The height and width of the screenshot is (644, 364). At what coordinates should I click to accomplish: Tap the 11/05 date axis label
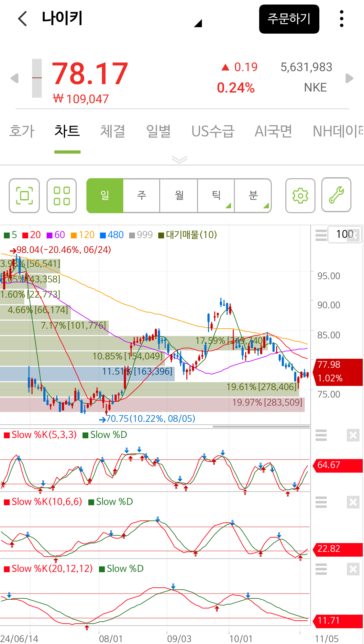[326, 639]
